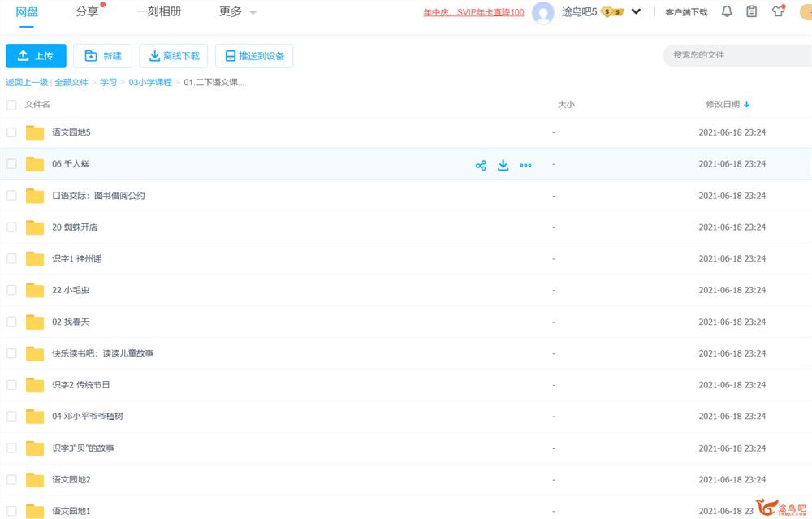Viewport: 812px width, 519px height.
Task: Download the 06 千人糕 folder via row icon
Action: (503, 165)
